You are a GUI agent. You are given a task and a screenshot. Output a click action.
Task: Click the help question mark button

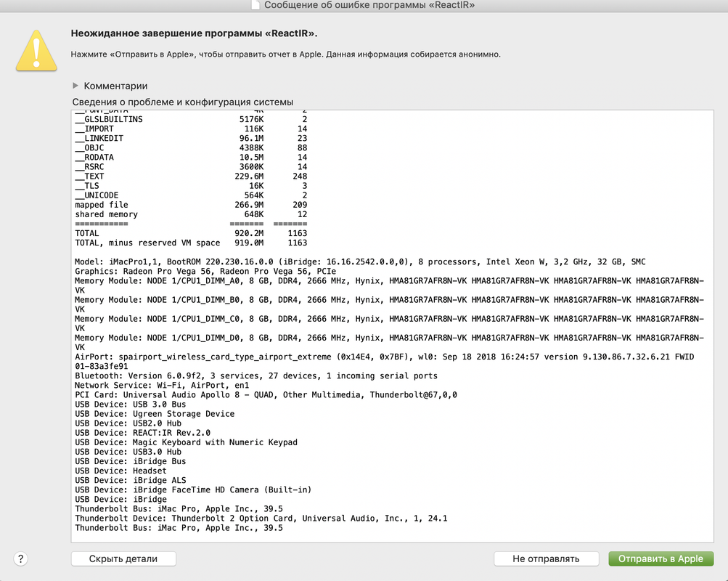20,558
